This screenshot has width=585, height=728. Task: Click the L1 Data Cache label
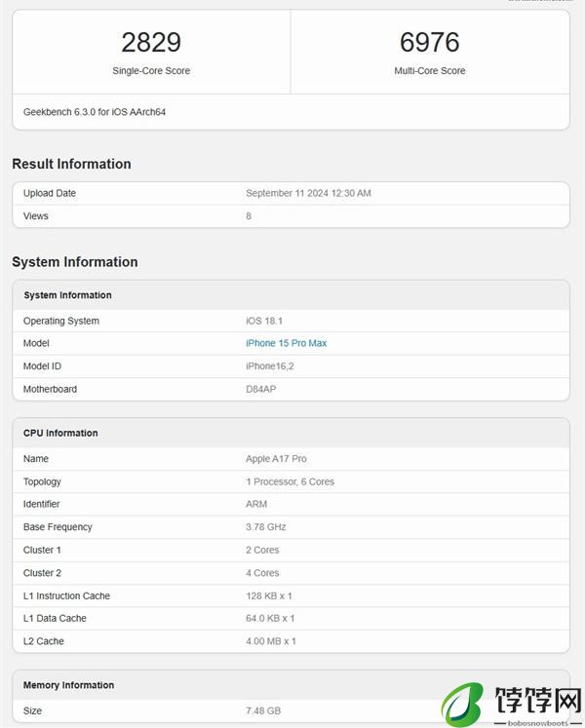(55, 619)
